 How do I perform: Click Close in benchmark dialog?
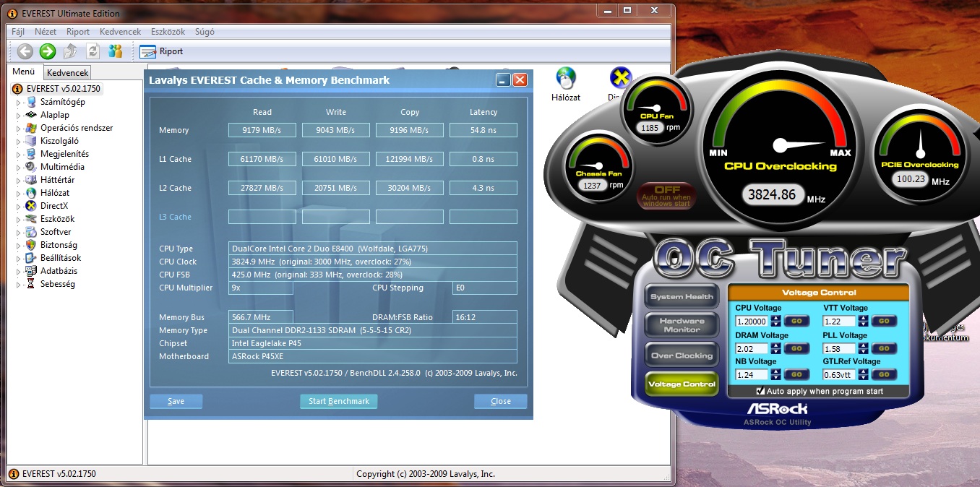(x=500, y=401)
